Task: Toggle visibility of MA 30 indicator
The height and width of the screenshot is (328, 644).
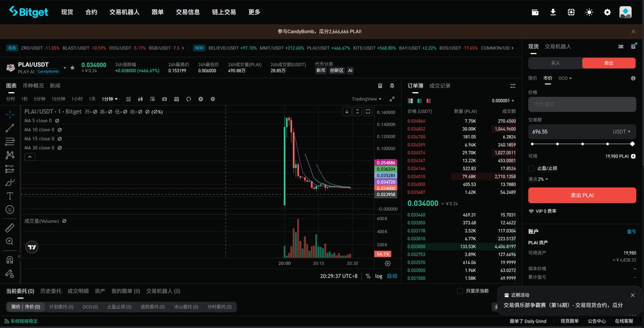Action: pyautogui.click(x=60, y=148)
